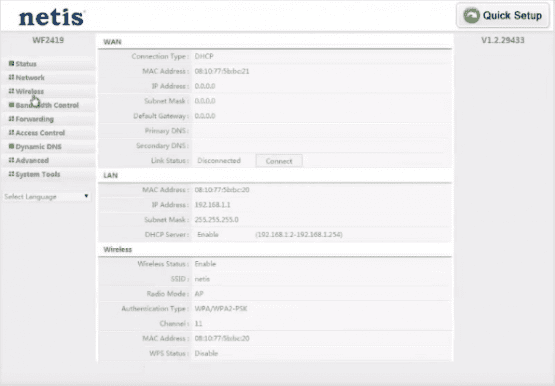Click the Wireless Status Enable value
Screen dimensions: 555x386
(x=205, y=264)
